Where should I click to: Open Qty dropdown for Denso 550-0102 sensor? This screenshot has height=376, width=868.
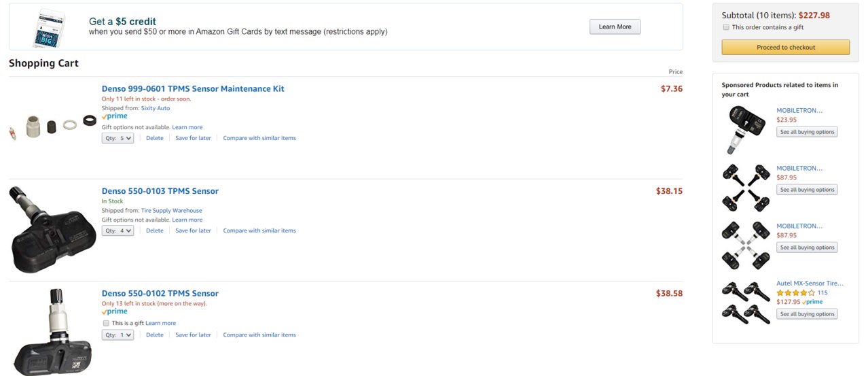[x=118, y=335]
